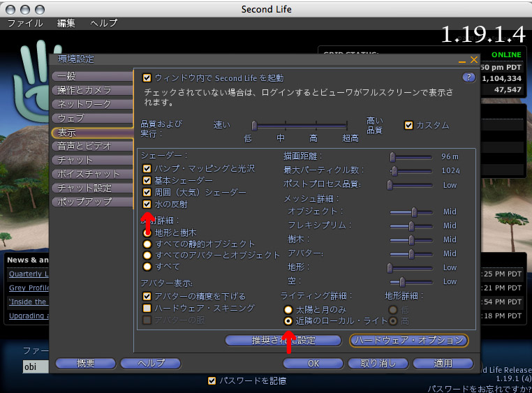The image size is (532, 393).
Task: Switch to the ウェブ tab
Action: pyautogui.click(x=92, y=118)
